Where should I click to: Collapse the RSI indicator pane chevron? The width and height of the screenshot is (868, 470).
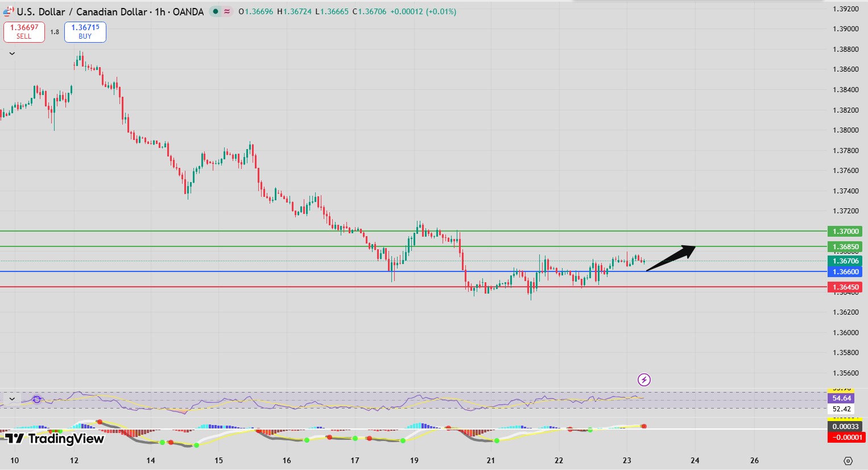(x=11, y=399)
